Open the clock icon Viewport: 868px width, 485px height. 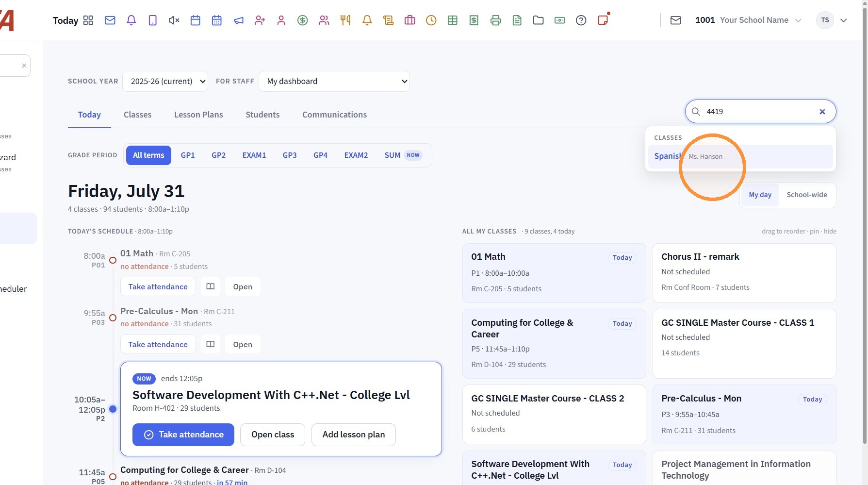431,20
